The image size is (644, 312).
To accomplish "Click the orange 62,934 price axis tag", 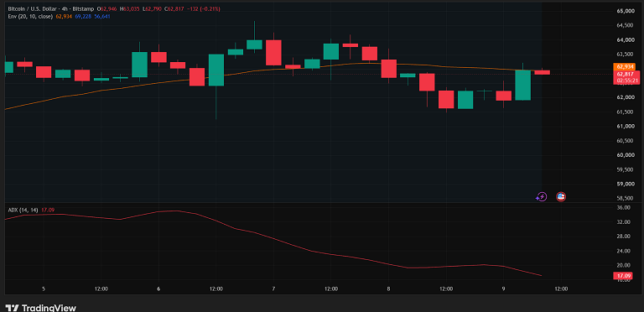I will 624,66.
